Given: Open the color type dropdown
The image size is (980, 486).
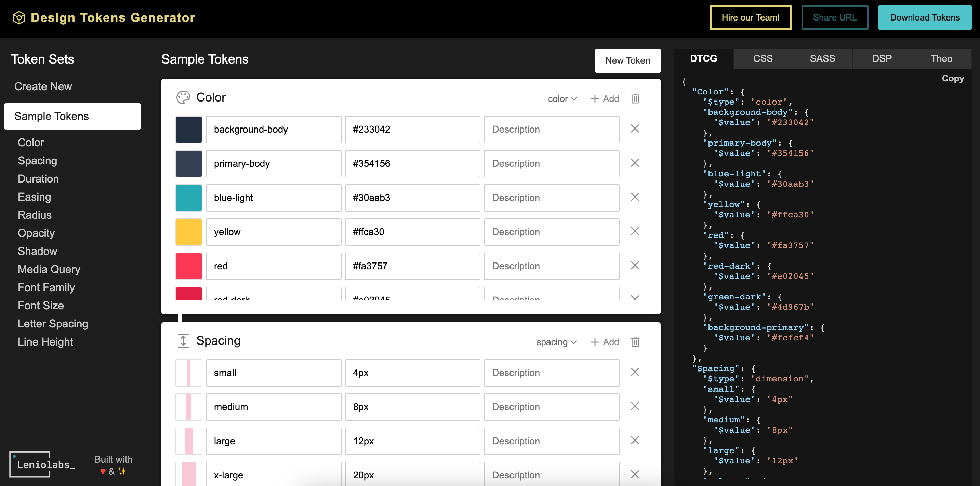Looking at the screenshot, I should click(562, 98).
